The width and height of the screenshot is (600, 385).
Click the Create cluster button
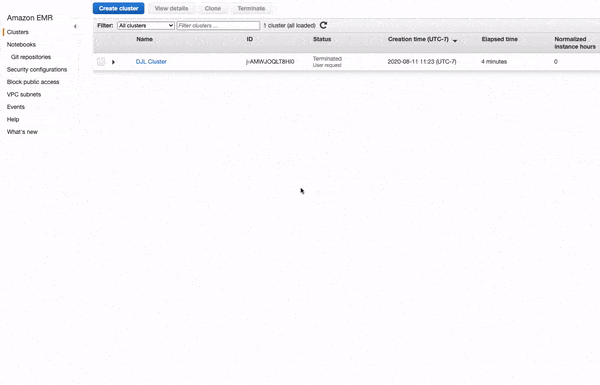(118, 8)
